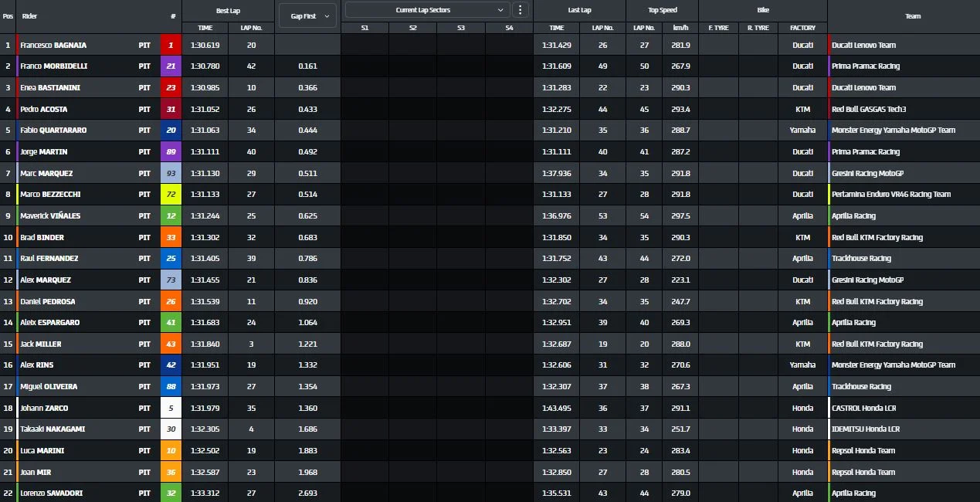Select rider Jorge MARTIN
The width and height of the screenshot is (980, 502).
(x=43, y=152)
